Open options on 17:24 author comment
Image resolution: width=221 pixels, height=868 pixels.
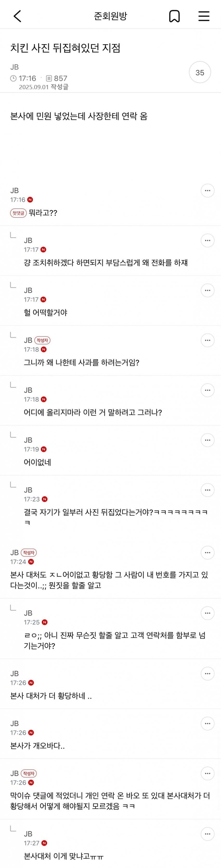[x=207, y=553]
